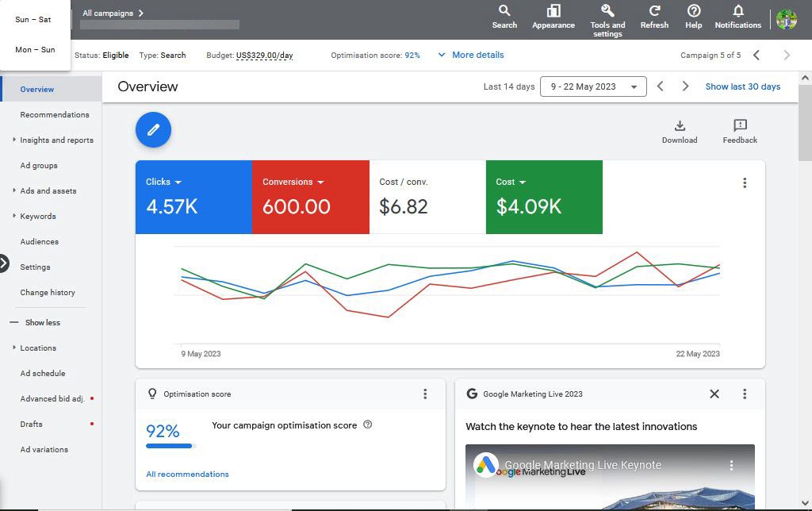Click the 92% optimisation score link in the status bar
The height and width of the screenshot is (511, 812).
click(412, 55)
